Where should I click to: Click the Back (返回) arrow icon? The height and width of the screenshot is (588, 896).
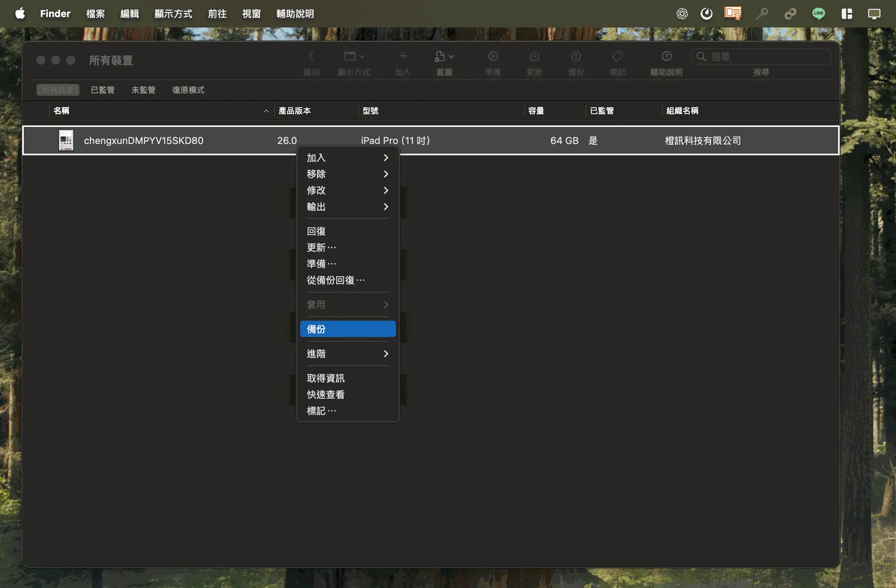[311, 56]
